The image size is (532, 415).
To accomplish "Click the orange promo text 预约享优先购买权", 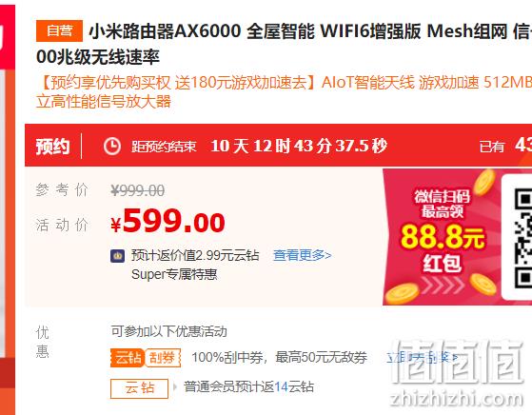I will [x=110, y=83].
